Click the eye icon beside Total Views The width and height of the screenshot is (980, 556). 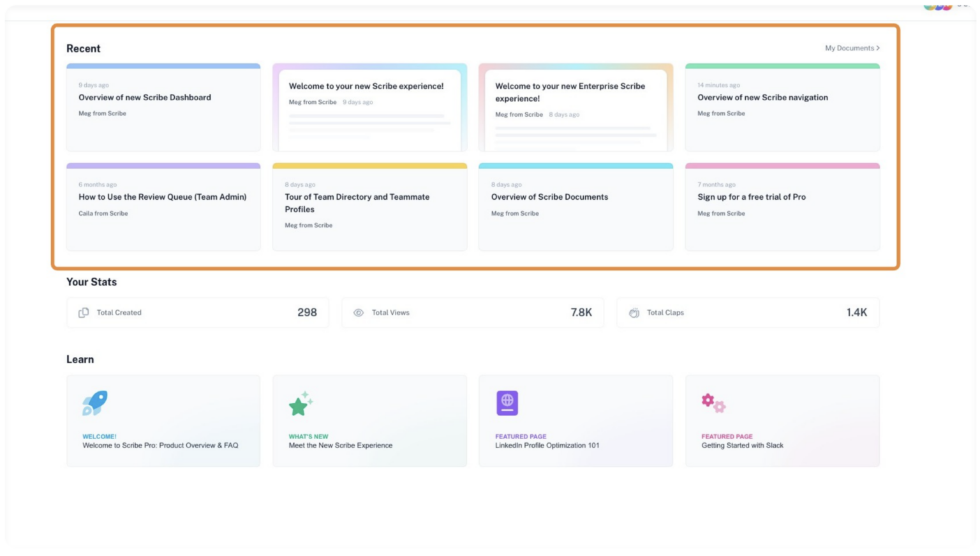[358, 312]
